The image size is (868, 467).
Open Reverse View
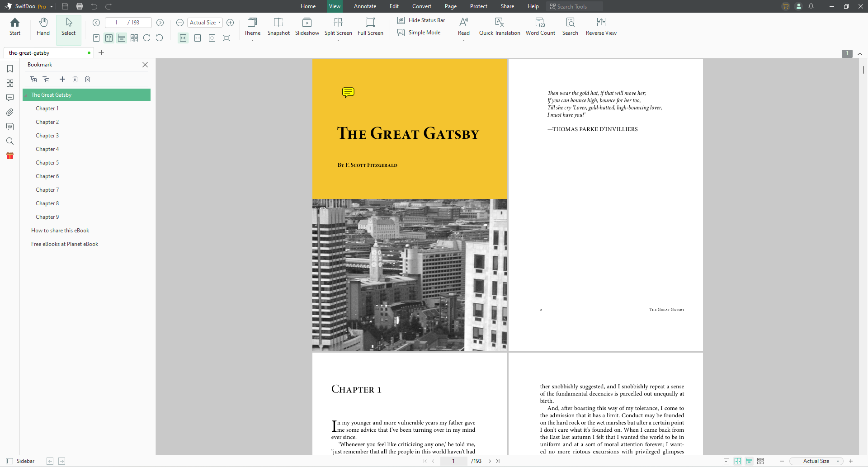pyautogui.click(x=601, y=27)
